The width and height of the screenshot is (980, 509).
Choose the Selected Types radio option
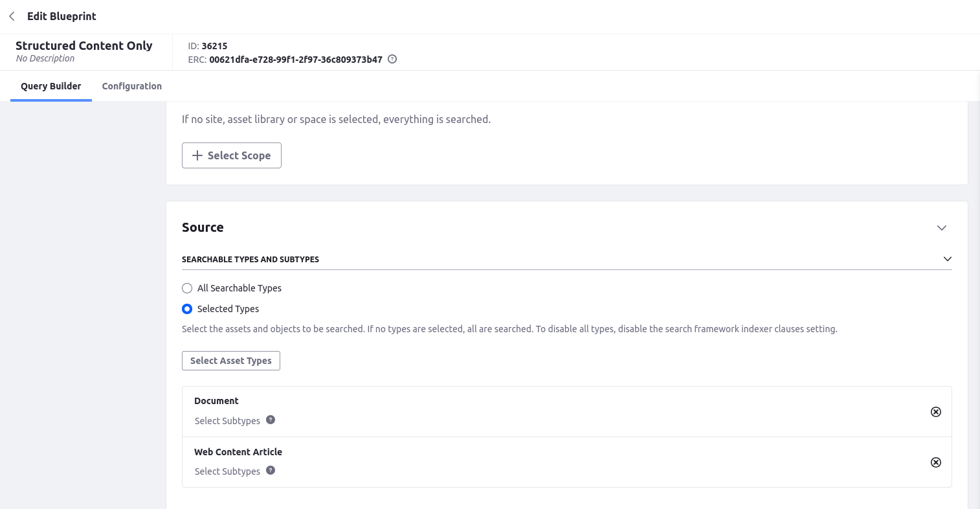[187, 309]
